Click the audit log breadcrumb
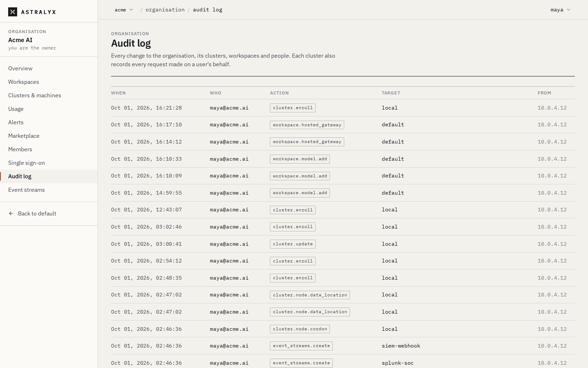Viewport: 588px width, 368px height. pyautogui.click(x=207, y=10)
